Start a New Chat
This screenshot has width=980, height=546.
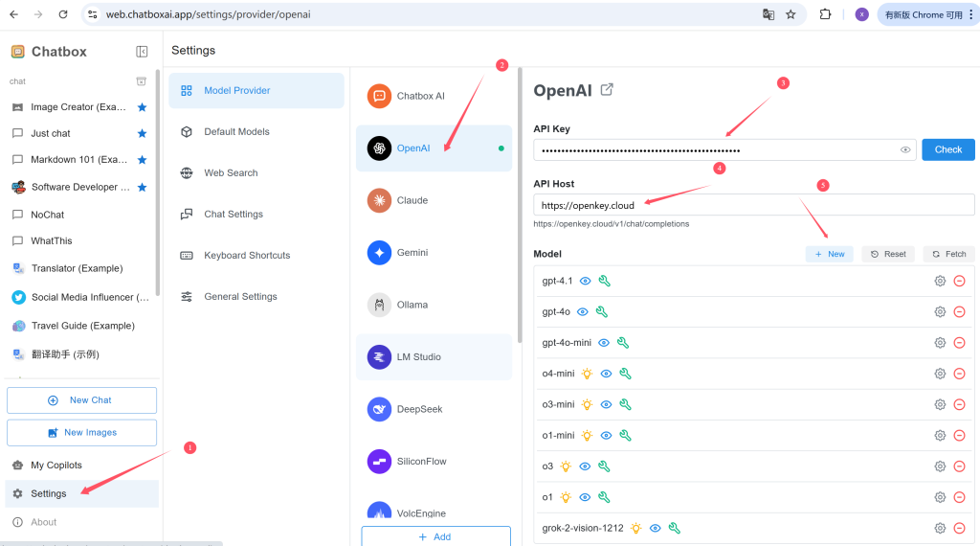coord(82,400)
